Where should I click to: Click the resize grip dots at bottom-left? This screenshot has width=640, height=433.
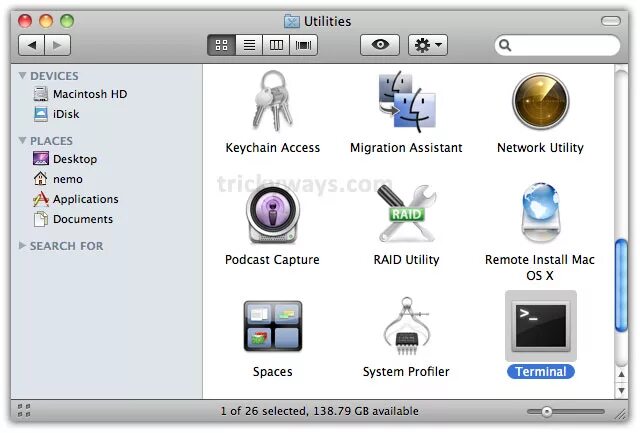pos(24,411)
